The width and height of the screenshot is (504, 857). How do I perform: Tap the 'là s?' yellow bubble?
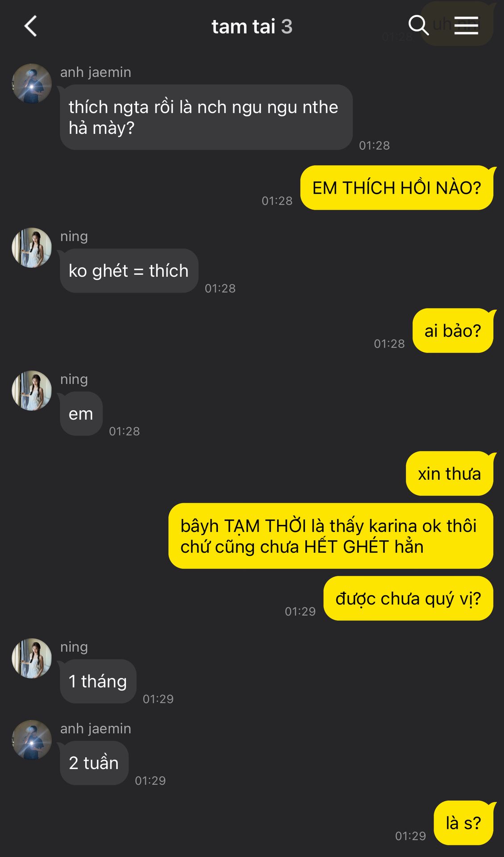(x=464, y=823)
